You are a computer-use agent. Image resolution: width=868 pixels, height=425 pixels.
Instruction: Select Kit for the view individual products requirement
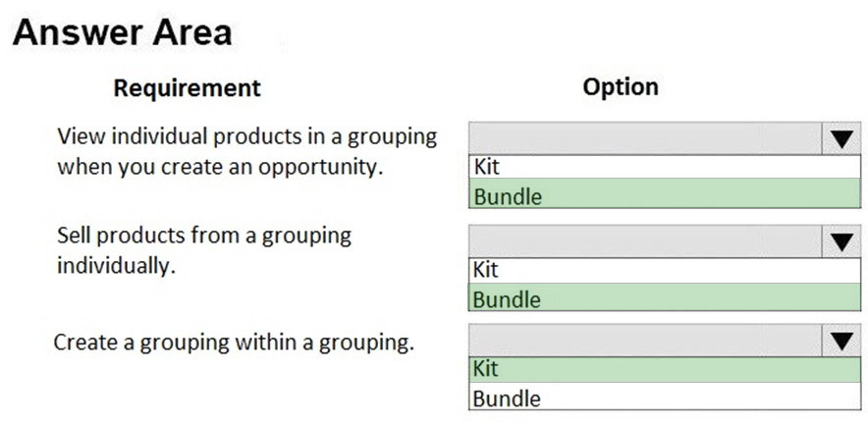tap(664, 167)
